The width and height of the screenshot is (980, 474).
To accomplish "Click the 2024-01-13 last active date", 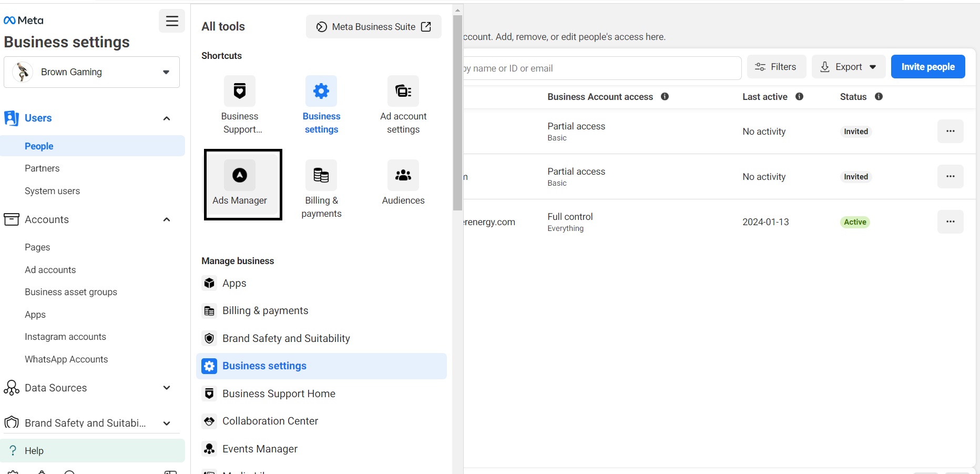I will (x=765, y=222).
